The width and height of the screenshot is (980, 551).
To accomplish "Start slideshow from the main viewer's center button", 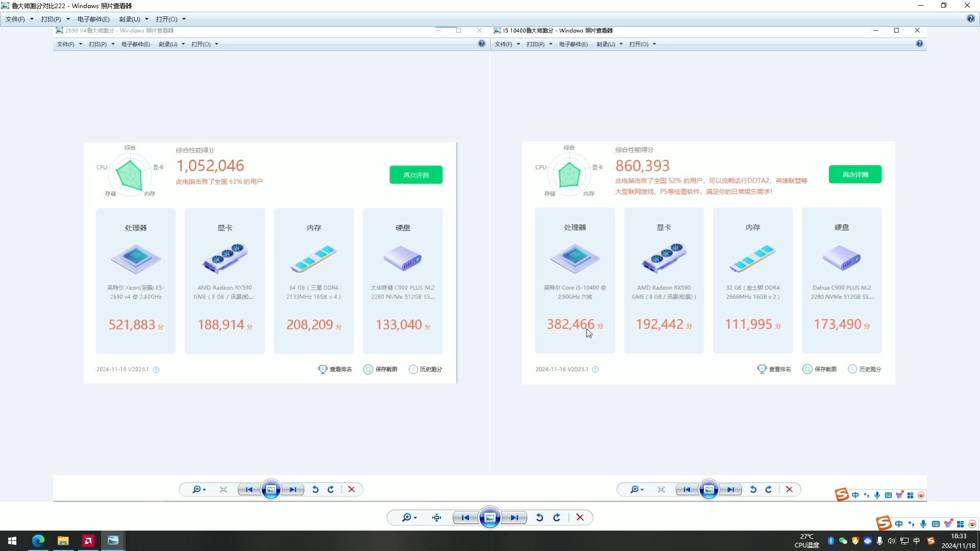I will 490,518.
